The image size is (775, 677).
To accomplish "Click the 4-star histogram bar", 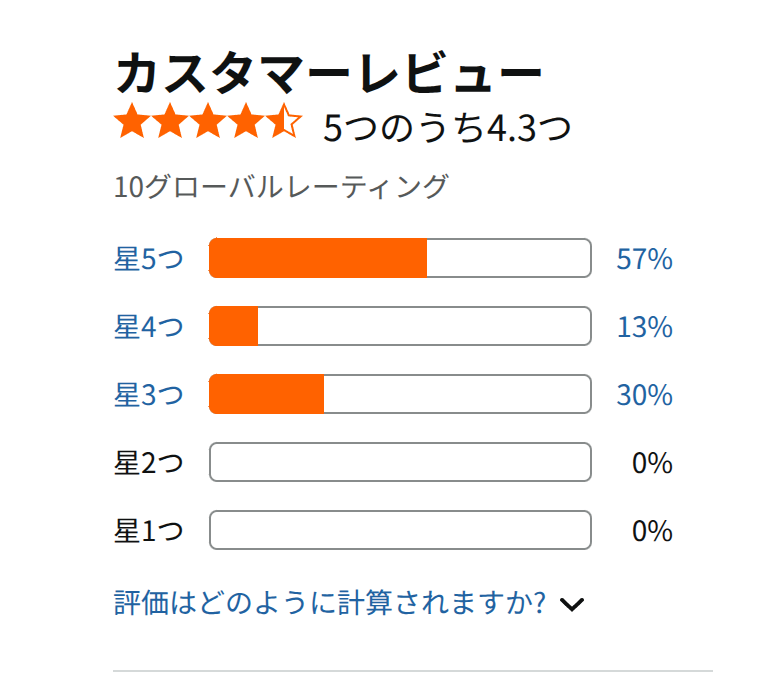I will pos(400,326).
